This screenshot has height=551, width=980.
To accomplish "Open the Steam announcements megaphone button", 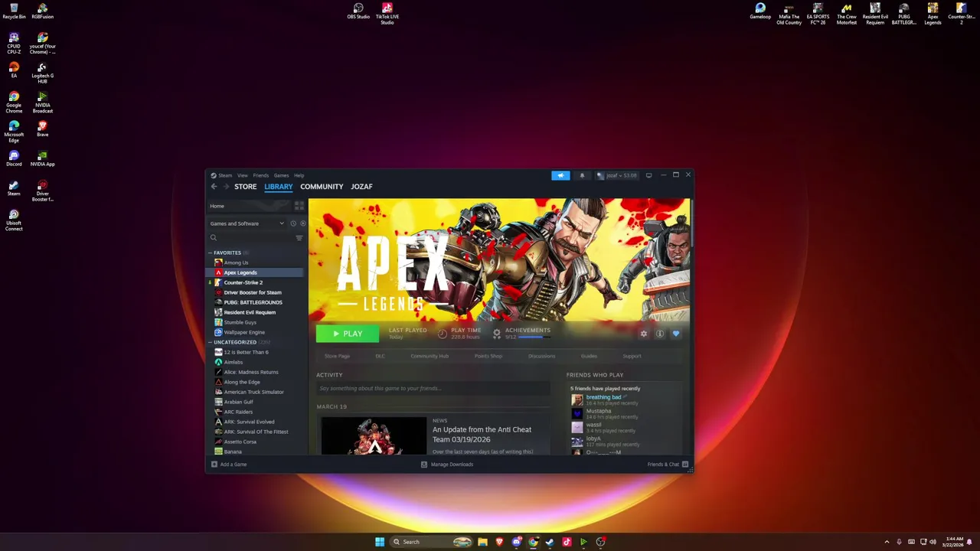I will click(560, 175).
